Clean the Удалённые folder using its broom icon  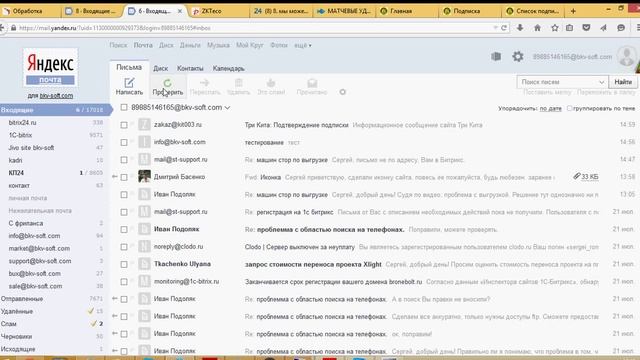click(91, 311)
